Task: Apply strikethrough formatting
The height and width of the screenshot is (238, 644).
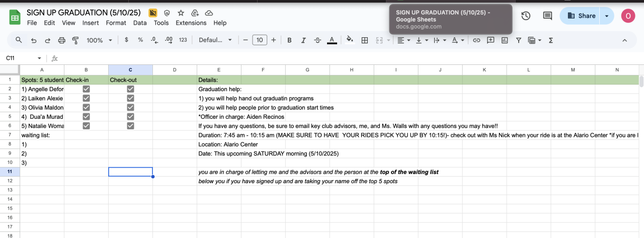Action: [317, 40]
